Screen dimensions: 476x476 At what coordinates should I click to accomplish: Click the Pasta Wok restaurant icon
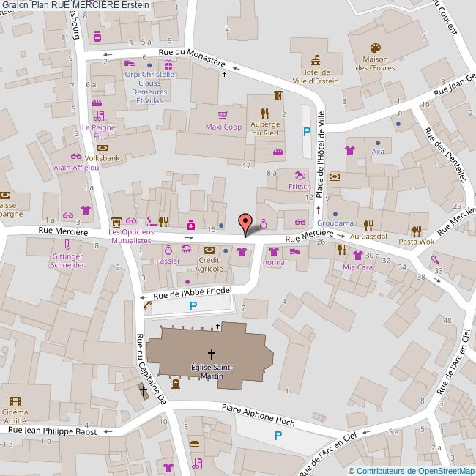click(416, 230)
